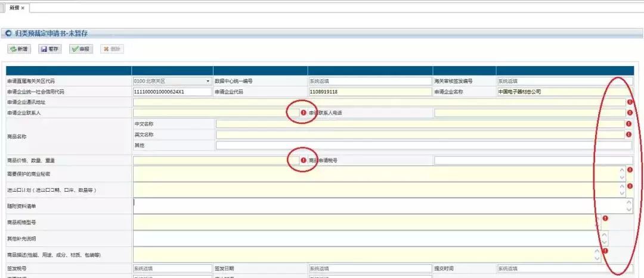Click the greyed-out 删除 button
Viewport: 644px width, 278px height.
pyautogui.click(x=112, y=49)
